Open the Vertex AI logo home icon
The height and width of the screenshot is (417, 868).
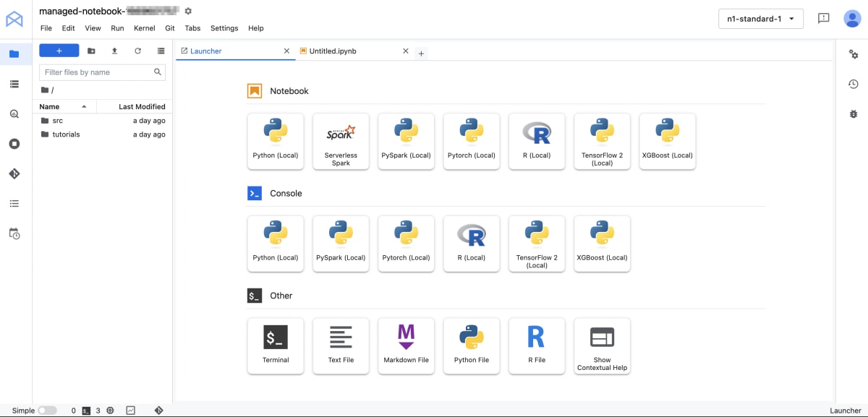(x=14, y=19)
